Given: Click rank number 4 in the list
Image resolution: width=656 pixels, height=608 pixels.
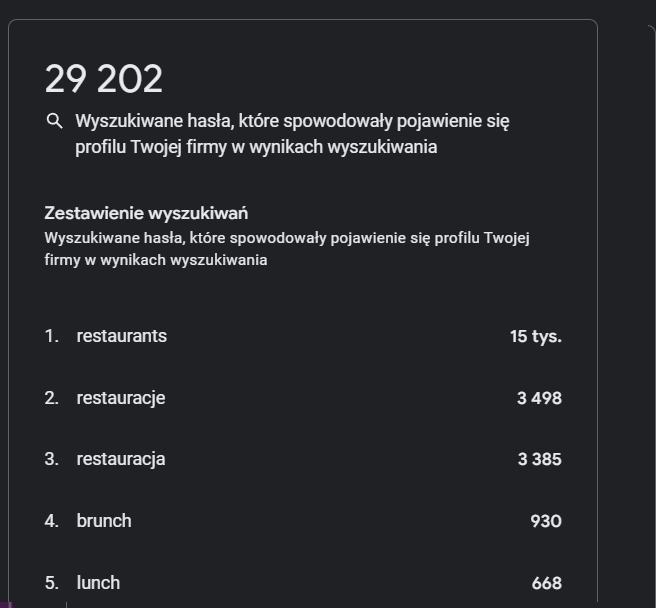Looking at the screenshot, I should point(51,521).
